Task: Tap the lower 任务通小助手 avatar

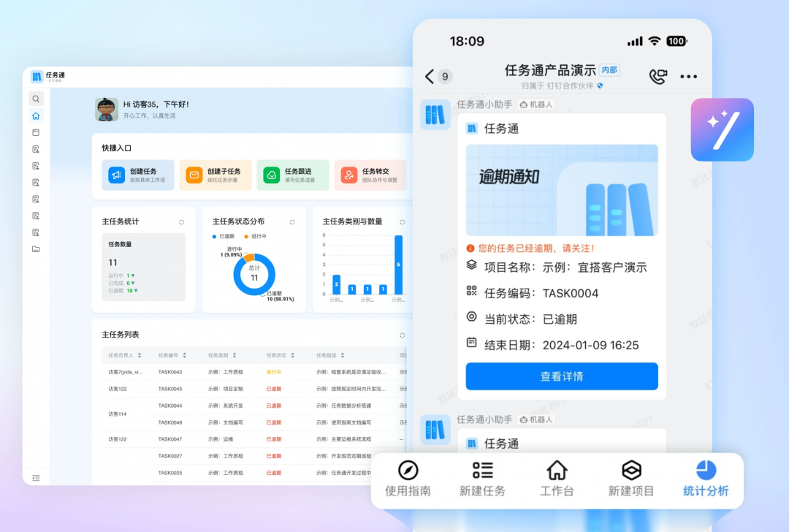Action: [x=435, y=429]
